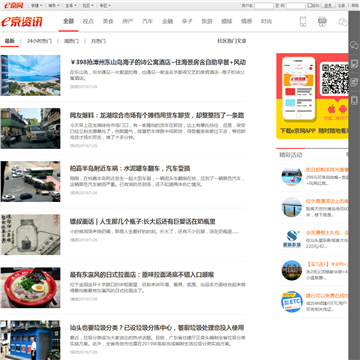Select the 美食 category tab
This screenshot has width=360, height=360.
pos(108,21)
